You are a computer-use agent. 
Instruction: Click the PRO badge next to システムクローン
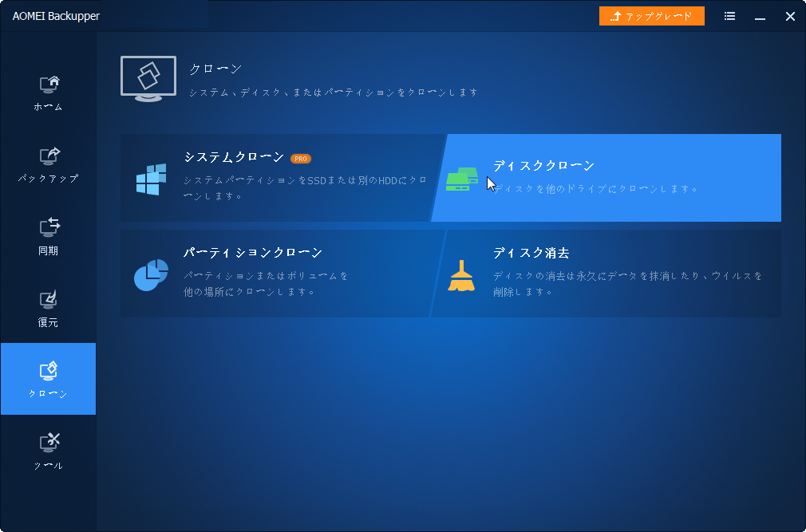(x=301, y=159)
